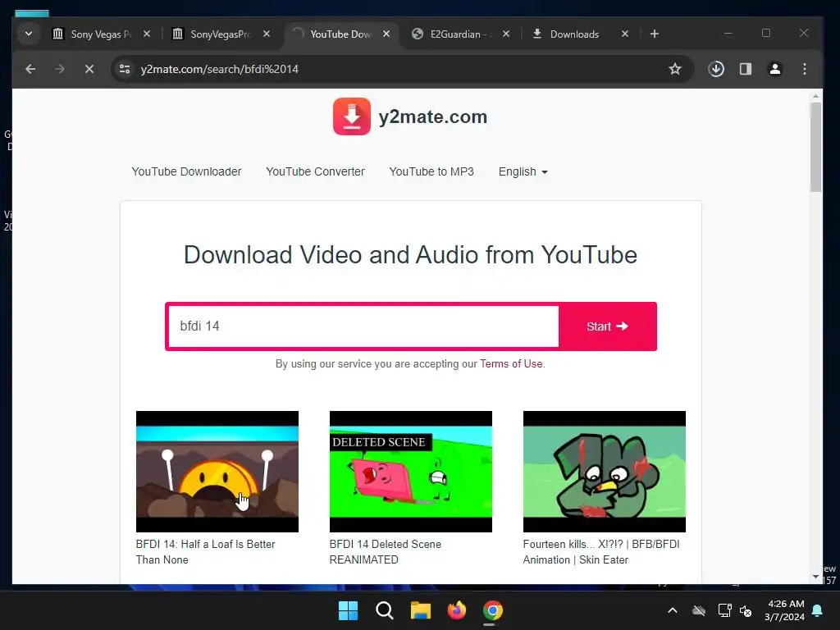Show hidden system tray icons
The height and width of the screenshot is (630, 840).
coord(673,610)
